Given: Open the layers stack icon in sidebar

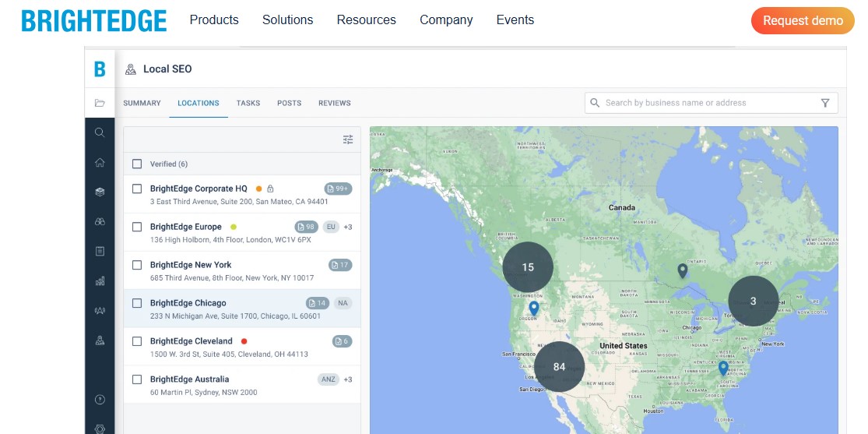Looking at the screenshot, I should pyautogui.click(x=100, y=192).
